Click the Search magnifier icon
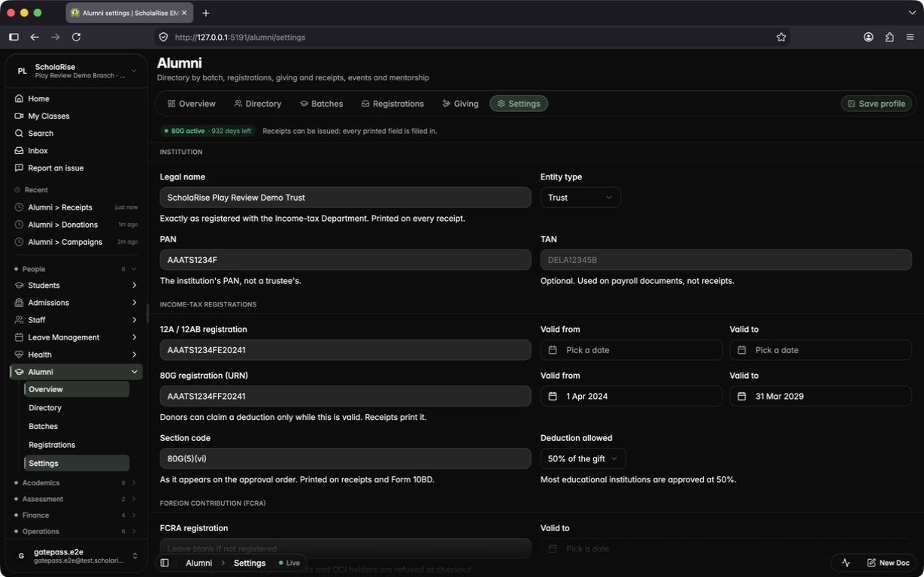The image size is (924, 577). pyautogui.click(x=19, y=133)
